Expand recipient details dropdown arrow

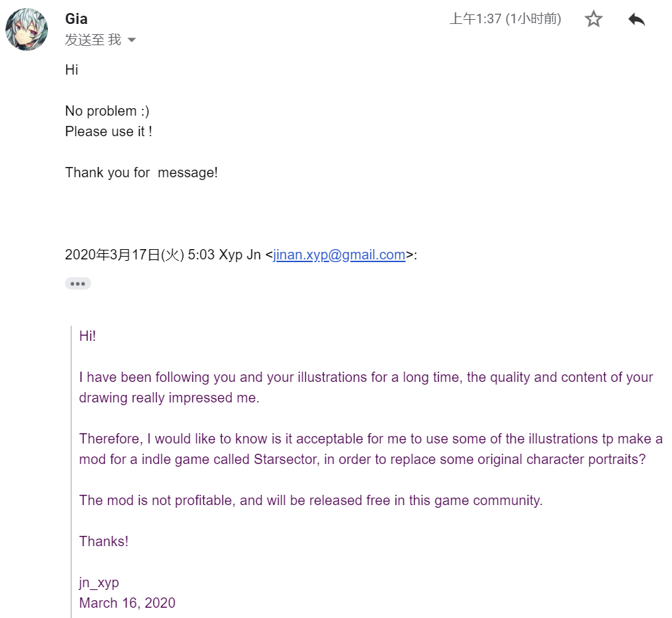132,40
